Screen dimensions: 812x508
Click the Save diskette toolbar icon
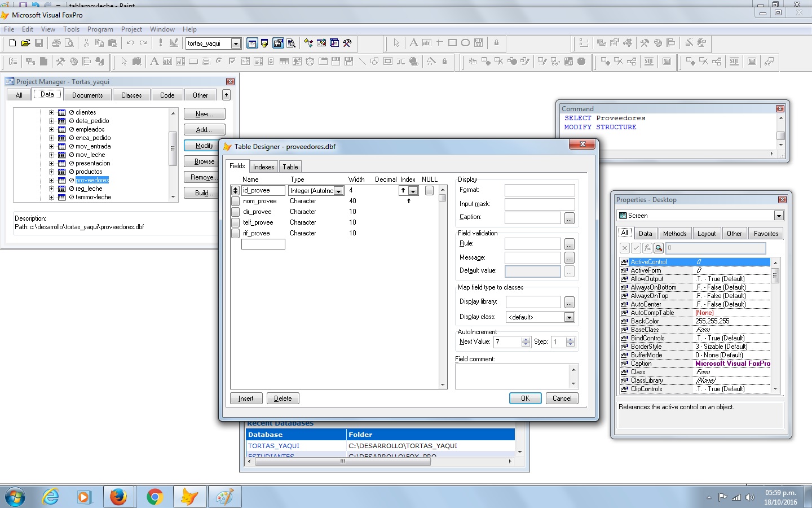point(39,43)
